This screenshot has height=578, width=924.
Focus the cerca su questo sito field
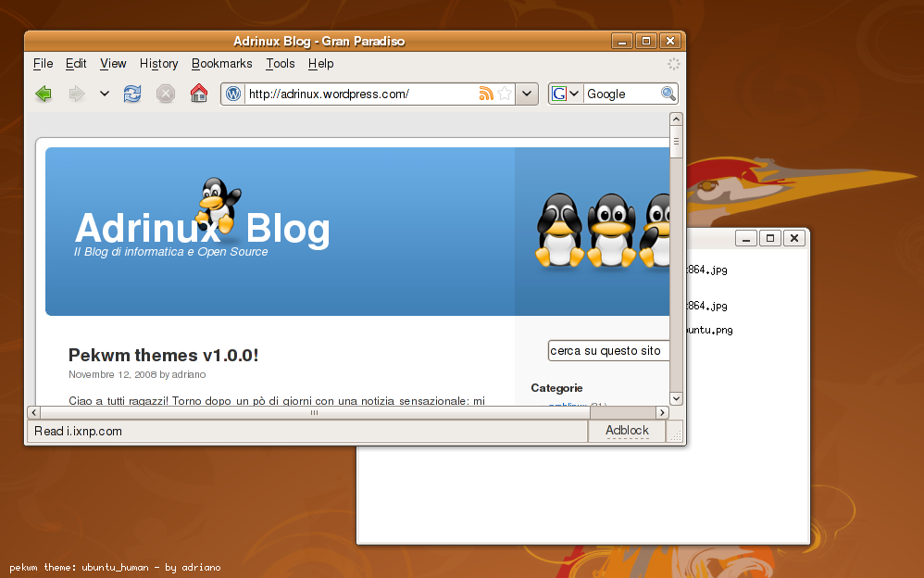(x=608, y=350)
